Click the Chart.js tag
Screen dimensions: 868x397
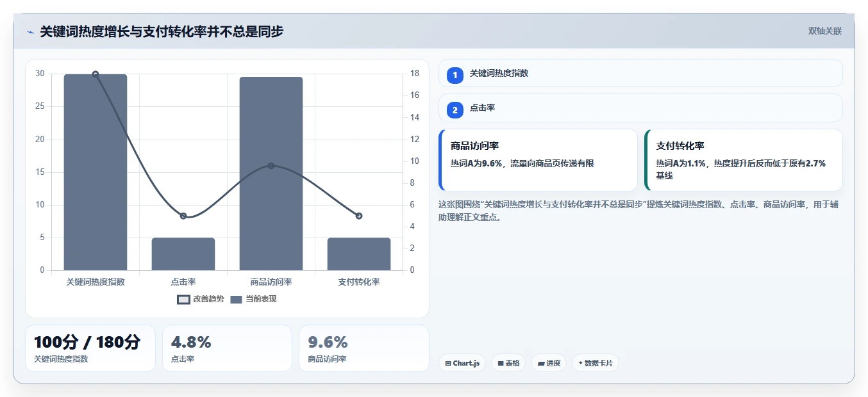click(462, 363)
